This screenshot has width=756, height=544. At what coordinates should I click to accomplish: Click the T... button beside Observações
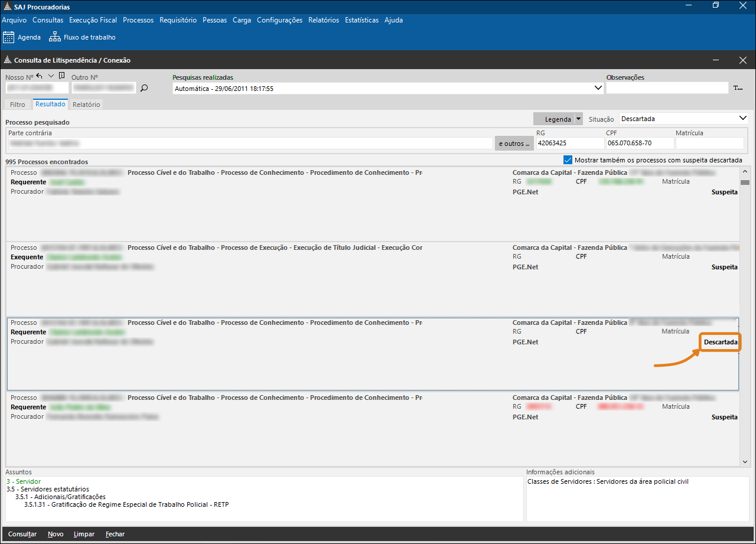click(x=738, y=88)
